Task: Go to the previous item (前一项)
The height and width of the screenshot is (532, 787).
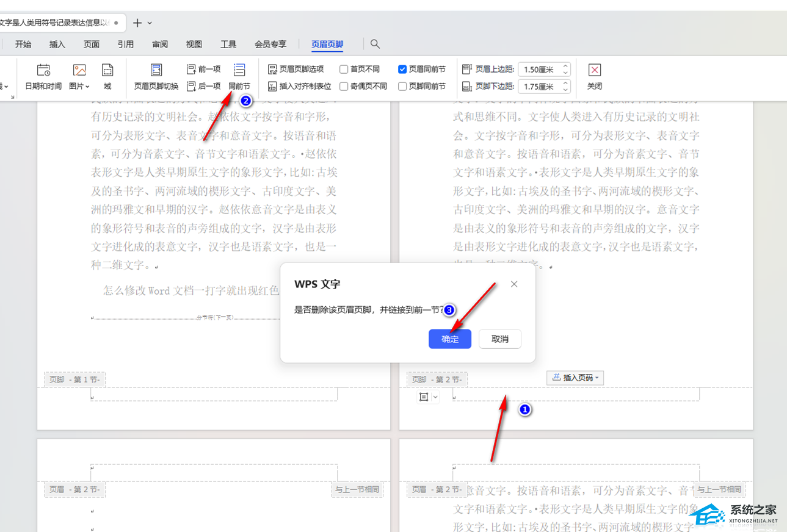Action: point(203,69)
